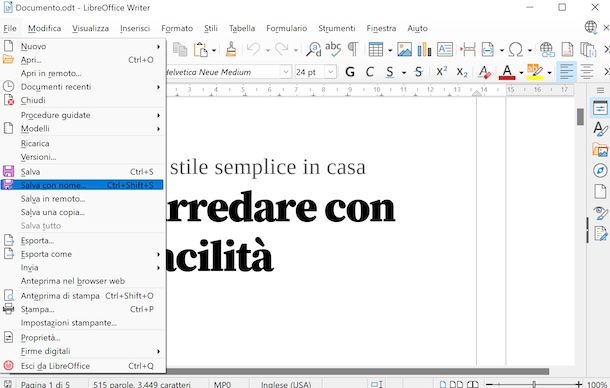Toggle center alignment paragraph button
Image resolution: width=610 pixels, height=388 pixels.
point(586,72)
